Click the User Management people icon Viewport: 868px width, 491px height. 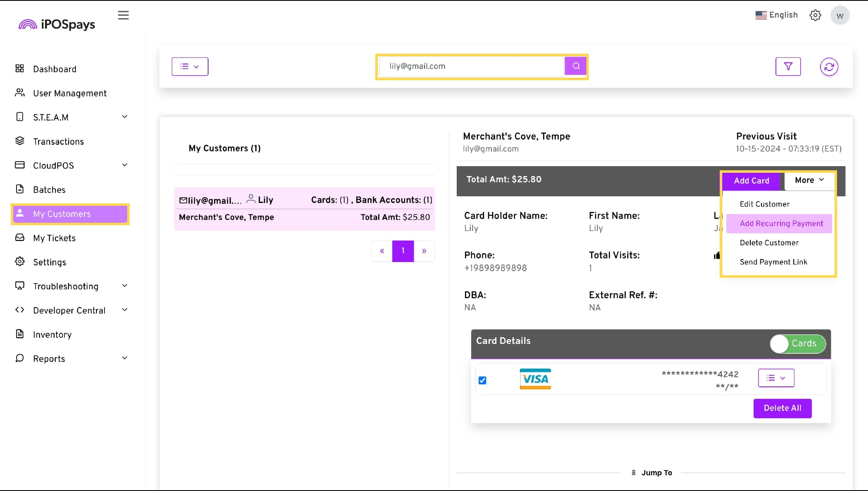coord(19,92)
